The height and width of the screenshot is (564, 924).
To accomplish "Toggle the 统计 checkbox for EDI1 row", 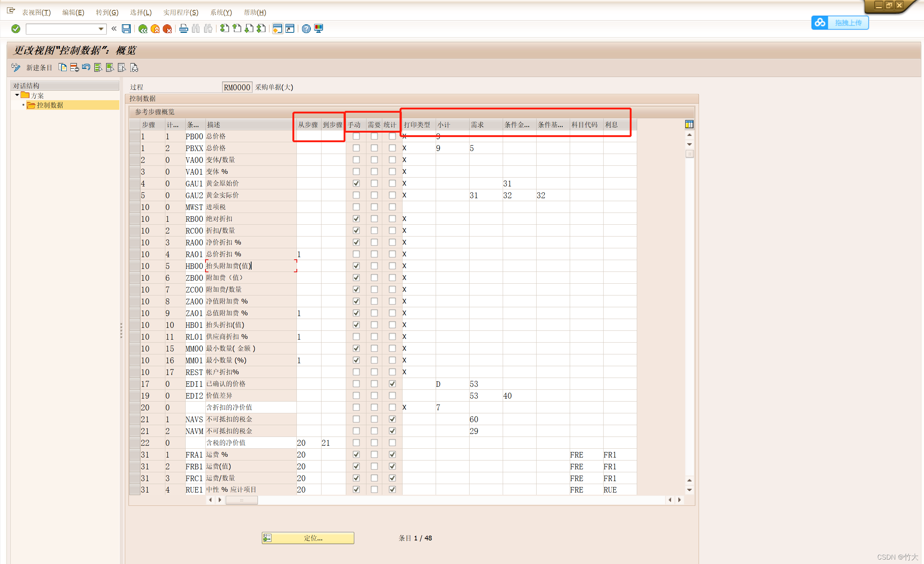I will click(392, 383).
